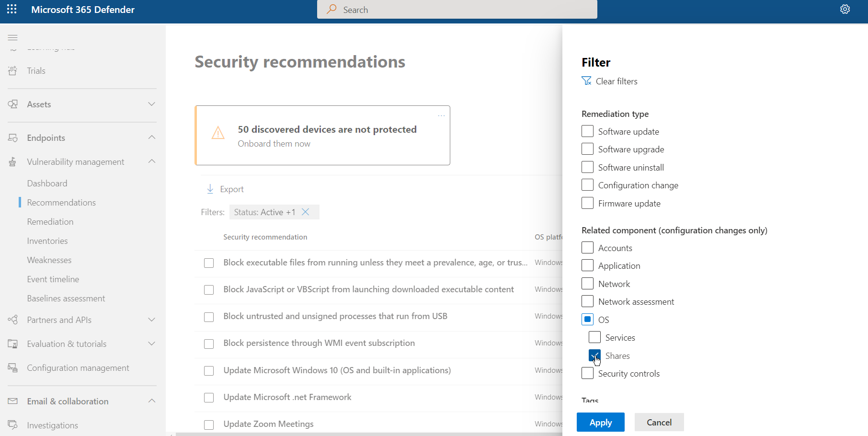
Task: Click the Configuration management icon
Action: [x=13, y=368]
